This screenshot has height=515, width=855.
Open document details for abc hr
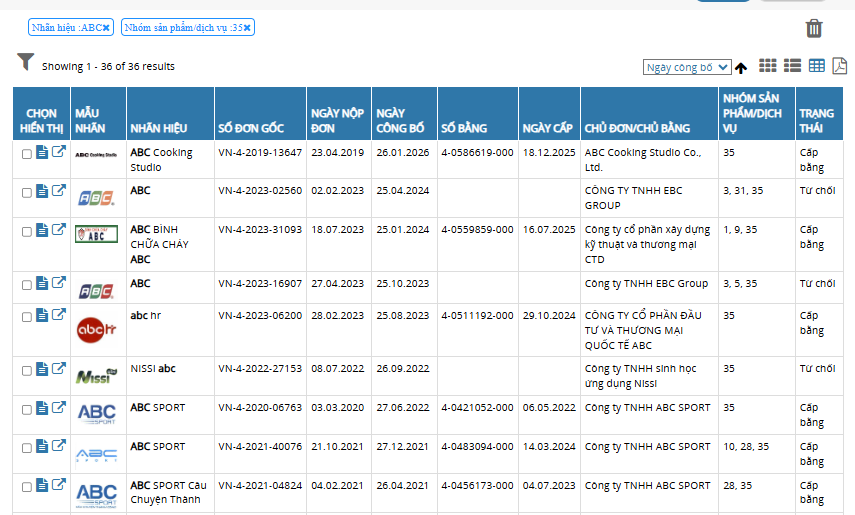pos(42,315)
